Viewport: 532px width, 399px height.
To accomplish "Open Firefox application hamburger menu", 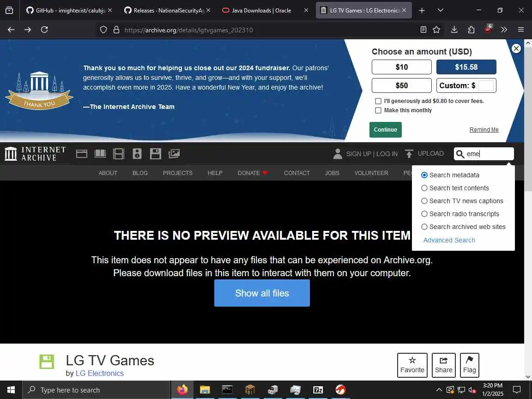I will pos(521,30).
